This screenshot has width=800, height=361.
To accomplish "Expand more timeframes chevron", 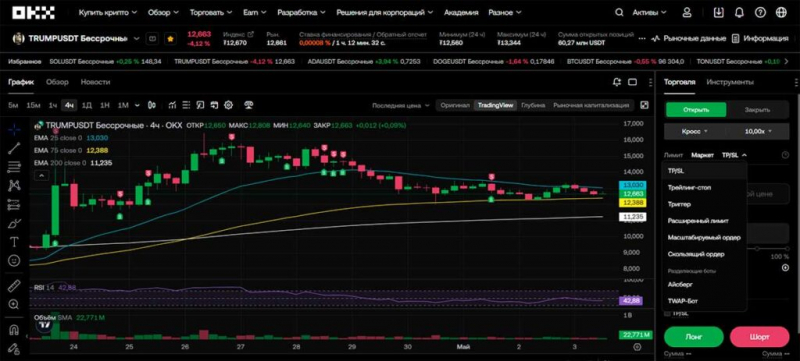I will tap(137, 106).
